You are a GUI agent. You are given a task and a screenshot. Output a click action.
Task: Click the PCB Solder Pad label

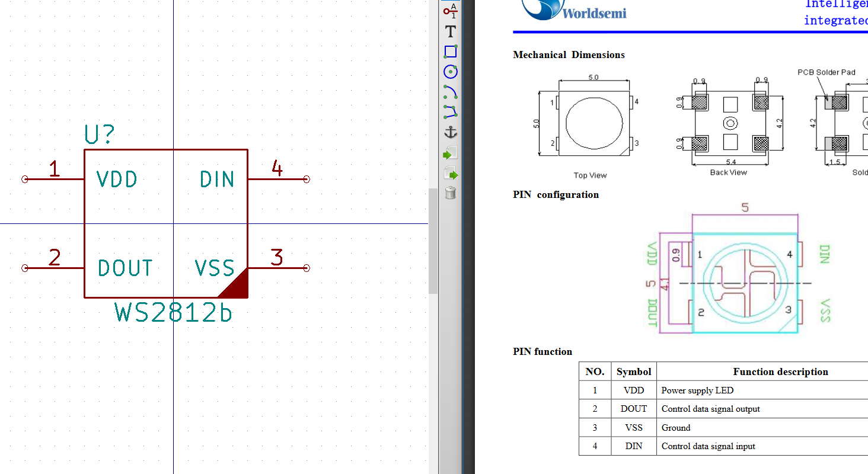(x=826, y=72)
